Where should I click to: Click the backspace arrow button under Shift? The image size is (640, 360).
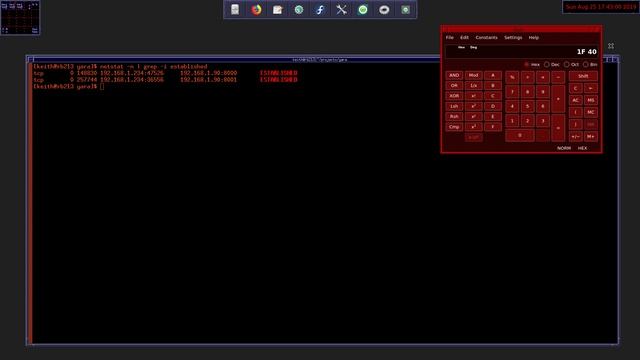coord(591,88)
